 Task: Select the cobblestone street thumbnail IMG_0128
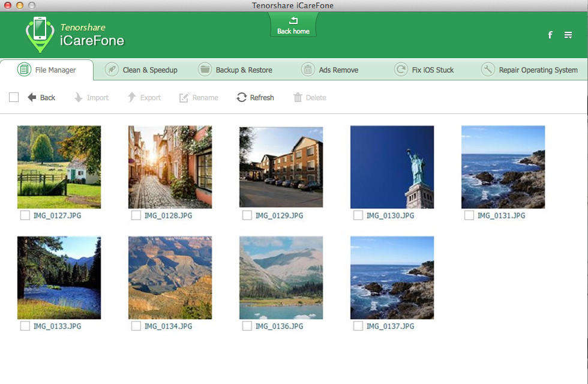[x=170, y=167]
